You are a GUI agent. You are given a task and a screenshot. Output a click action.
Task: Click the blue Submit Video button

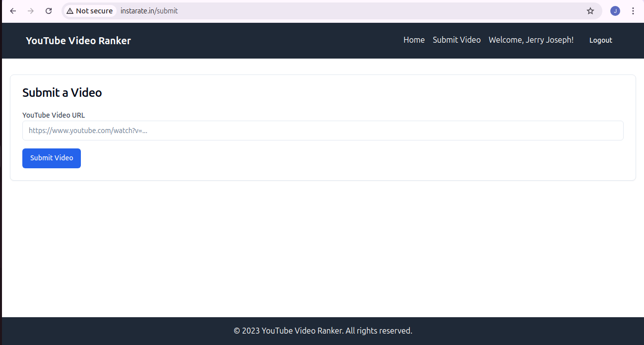click(x=52, y=158)
